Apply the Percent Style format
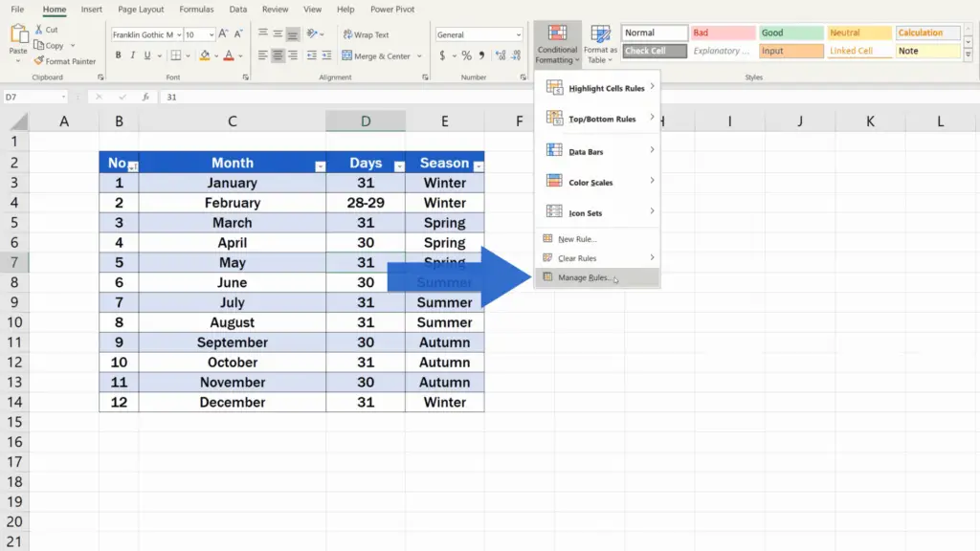This screenshot has width=980, height=551. [467, 55]
